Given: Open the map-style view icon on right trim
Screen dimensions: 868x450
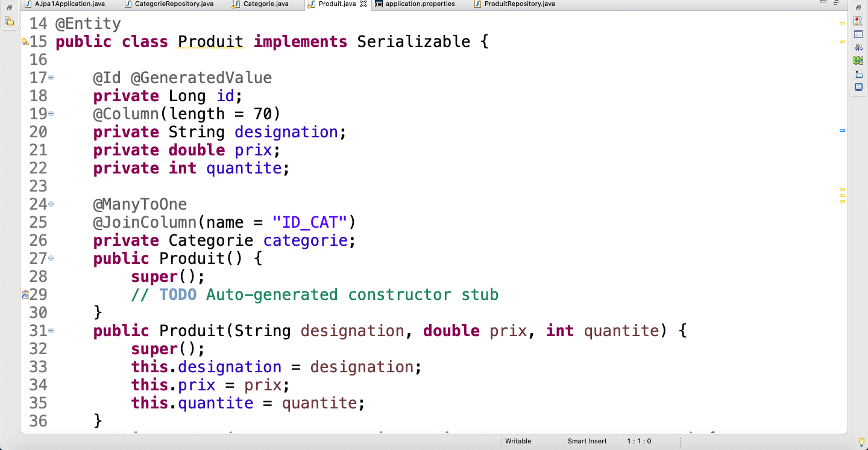Looking at the screenshot, I should click(x=858, y=60).
